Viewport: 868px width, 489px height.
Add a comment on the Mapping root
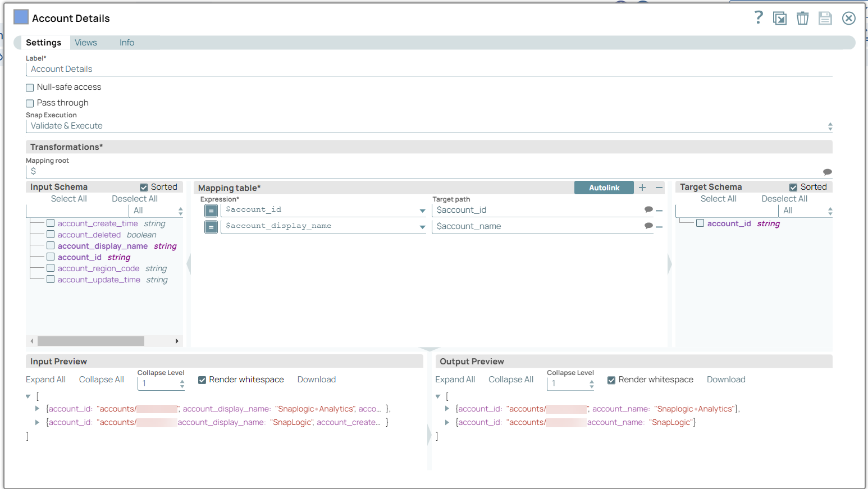pos(828,171)
